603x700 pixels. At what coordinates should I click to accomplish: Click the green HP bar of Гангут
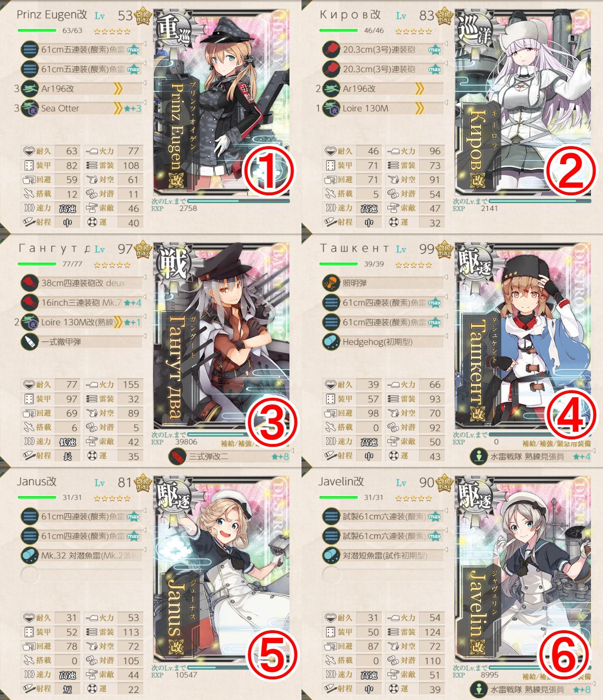[x=37, y=264]
